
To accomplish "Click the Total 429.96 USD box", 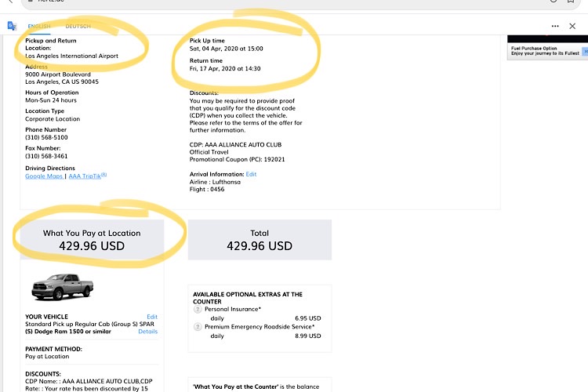I will pos(260,239).
